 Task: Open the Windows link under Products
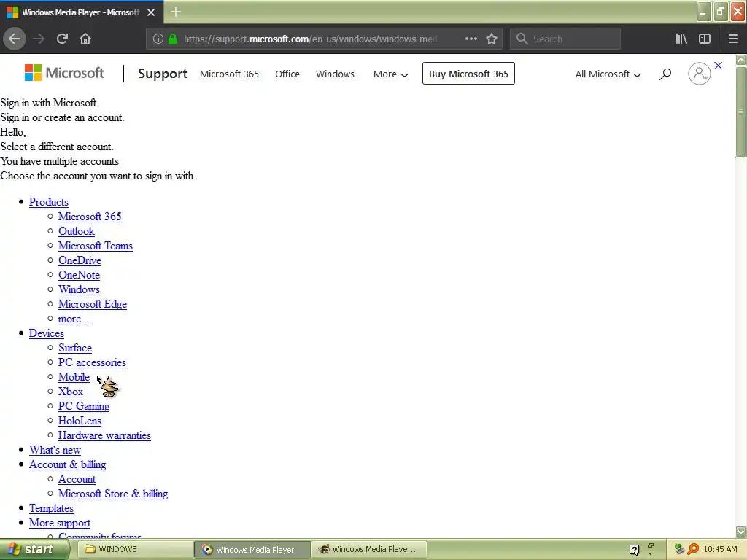point(79,289)
